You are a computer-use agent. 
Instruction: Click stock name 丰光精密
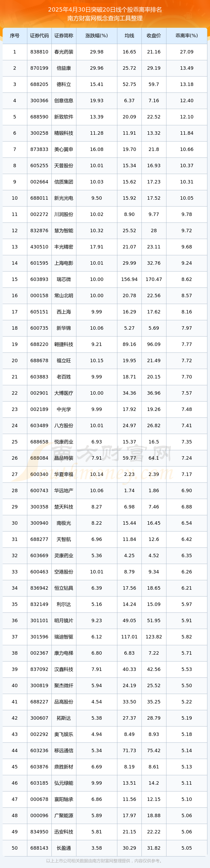64,247
